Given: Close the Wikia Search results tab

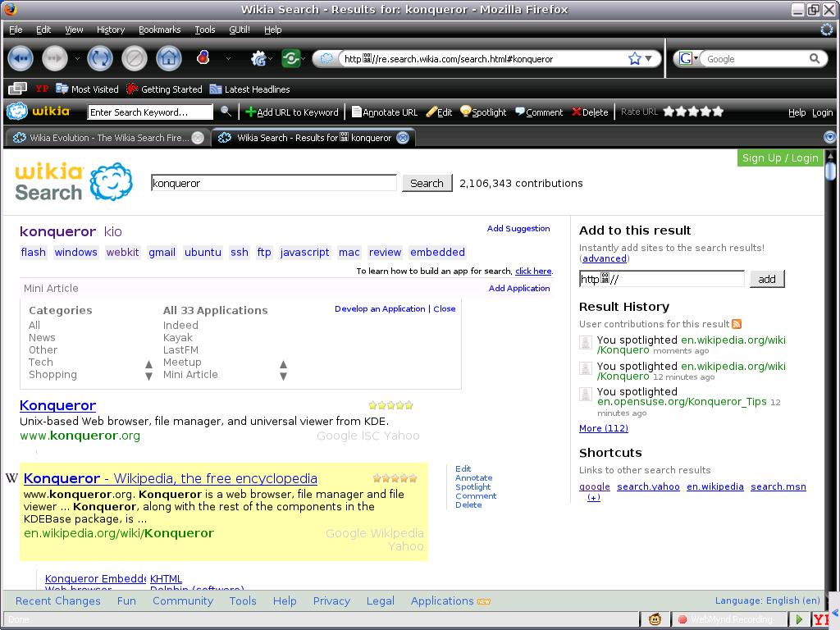Looking at the screenshot, I should click(x=403, y=138).
